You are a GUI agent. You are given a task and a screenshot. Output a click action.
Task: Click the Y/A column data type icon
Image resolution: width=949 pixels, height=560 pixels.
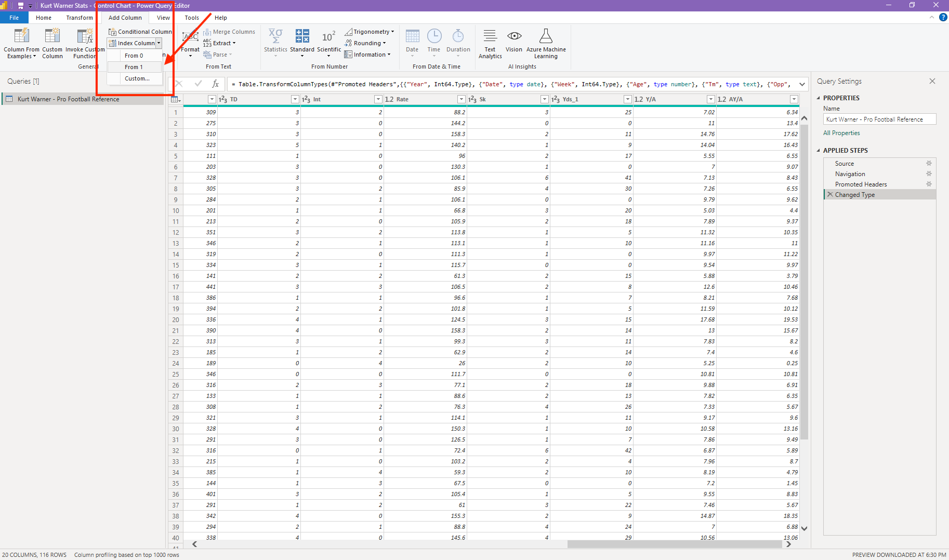639,99
